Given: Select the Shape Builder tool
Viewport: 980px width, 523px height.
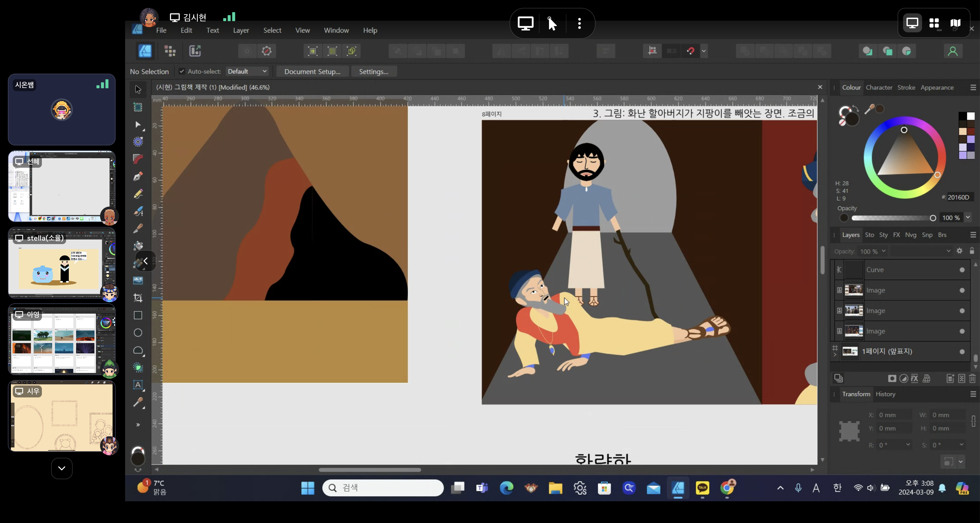Looking at the screenshot, I should point(138,368).
